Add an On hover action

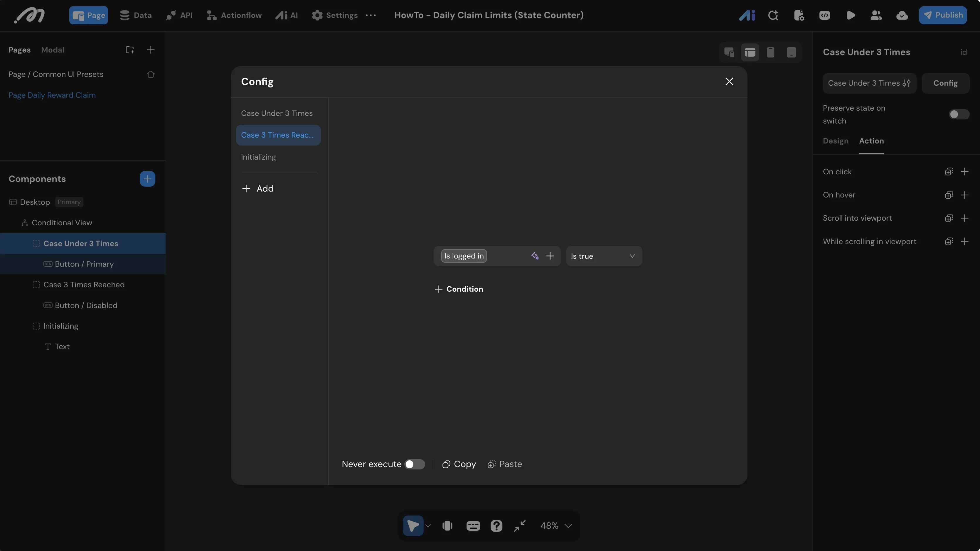click(964, 195)
